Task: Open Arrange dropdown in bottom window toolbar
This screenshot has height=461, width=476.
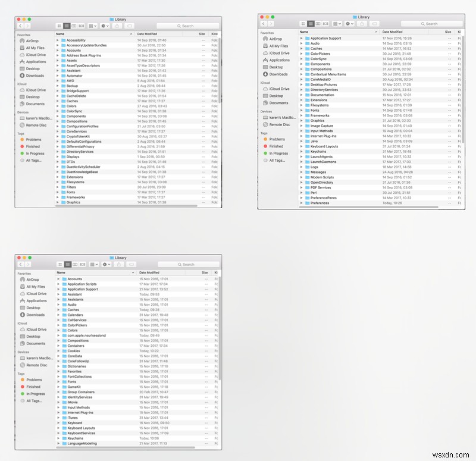Action: click(94, 264)
